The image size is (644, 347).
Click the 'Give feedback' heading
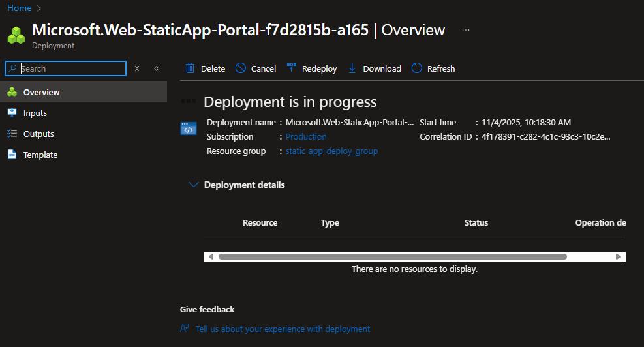click(x=207, y=309)
